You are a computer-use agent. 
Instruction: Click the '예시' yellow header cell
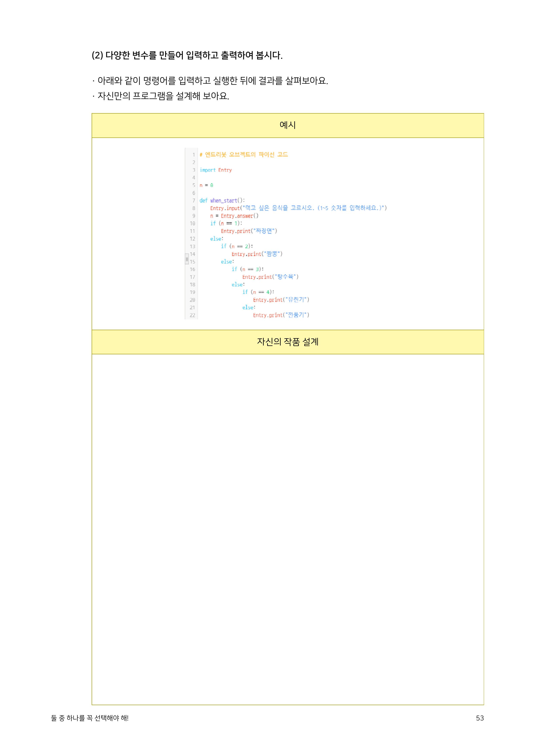coord(287,125)
